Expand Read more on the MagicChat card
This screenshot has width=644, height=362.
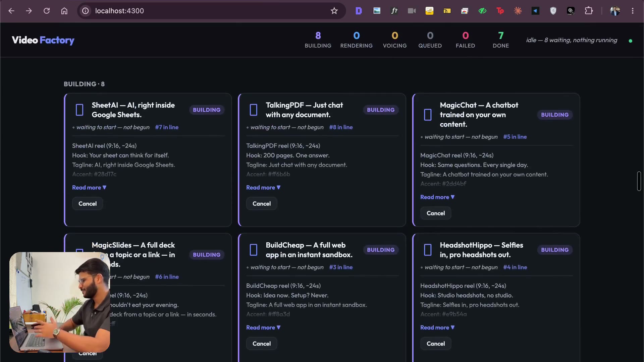[437, 197]
